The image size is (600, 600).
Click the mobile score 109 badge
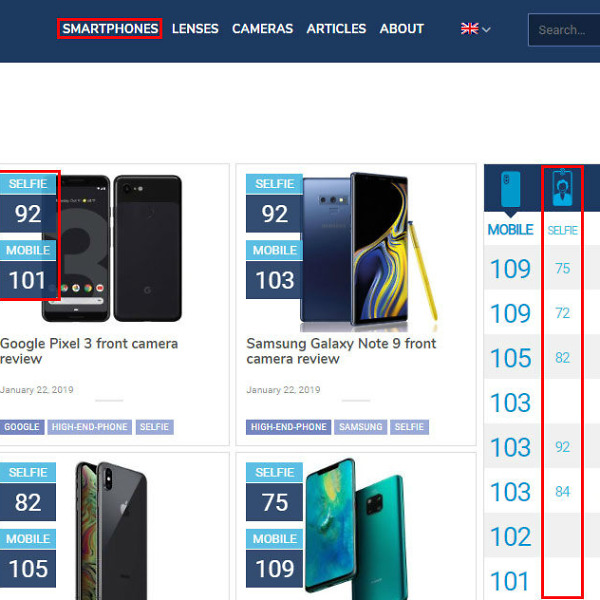(275, 569)
